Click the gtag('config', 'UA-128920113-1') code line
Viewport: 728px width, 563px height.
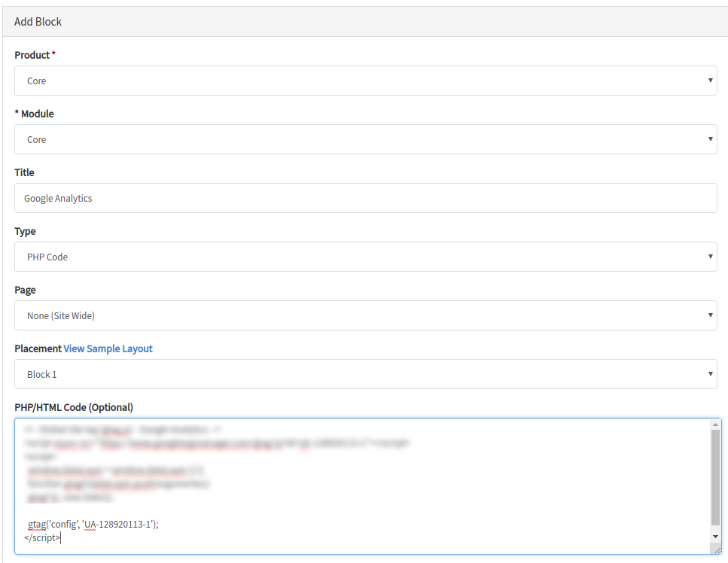click(93, 525)
